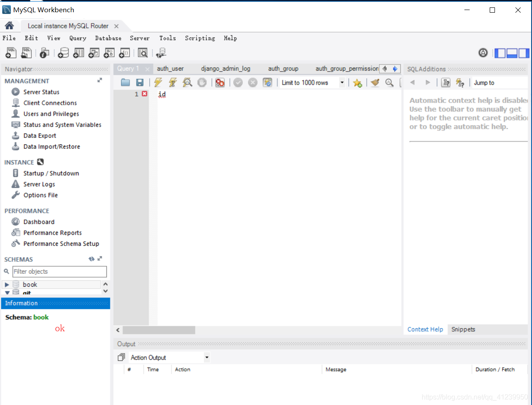
Task: Open the Query menu
Action: [x=78, y=38]
